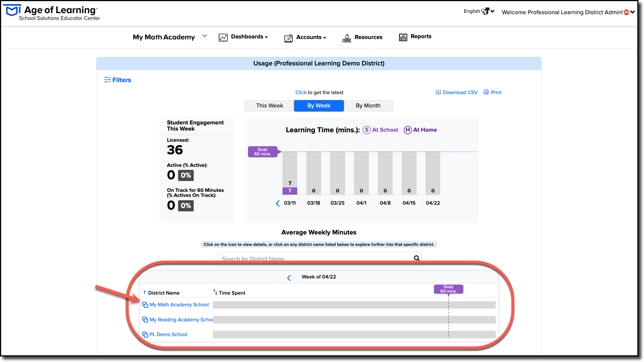This screenshot has width=644, height=362.
Task: Click the Search by District Name field
Action: 319,259
